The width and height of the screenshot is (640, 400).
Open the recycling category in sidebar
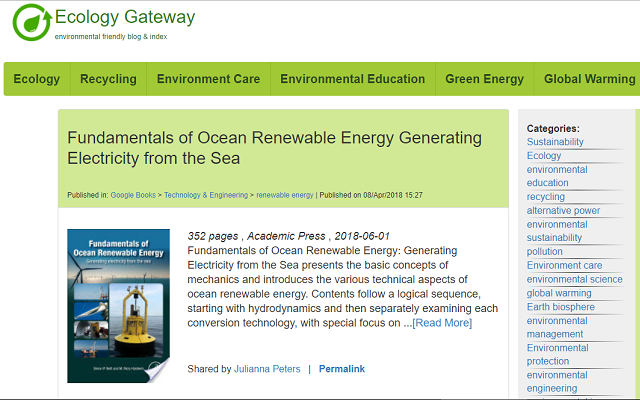(x=546, y=197)
